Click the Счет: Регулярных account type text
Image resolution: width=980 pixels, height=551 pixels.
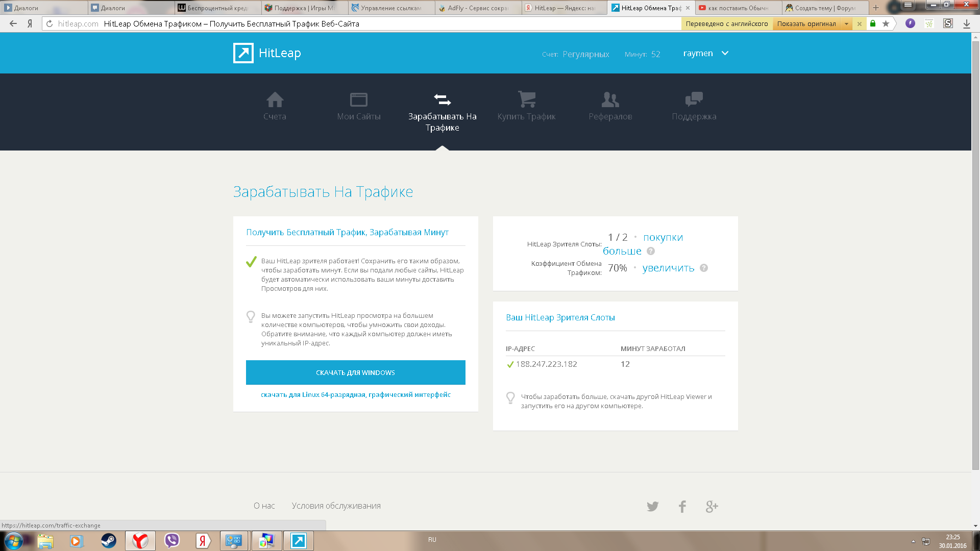576,54
